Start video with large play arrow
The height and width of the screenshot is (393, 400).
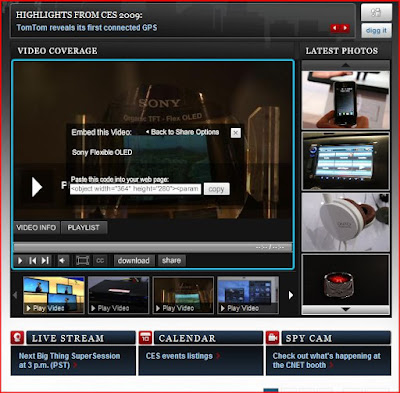tap(37, 187)
